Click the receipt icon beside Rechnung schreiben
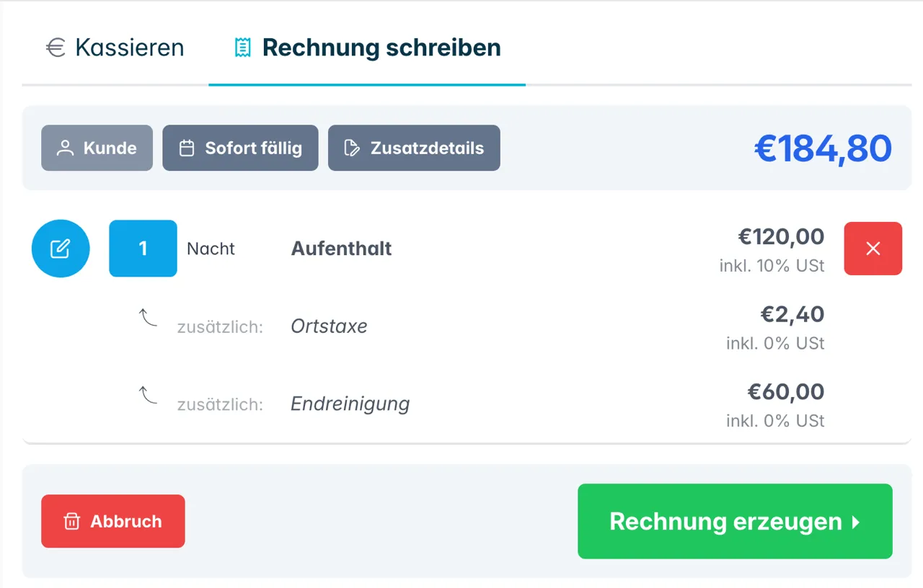Screen dimensions: 923x588 [242, 46]
